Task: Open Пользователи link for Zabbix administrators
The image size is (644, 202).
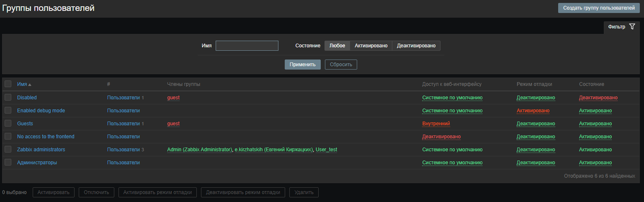Action: (x=123, y=150)
